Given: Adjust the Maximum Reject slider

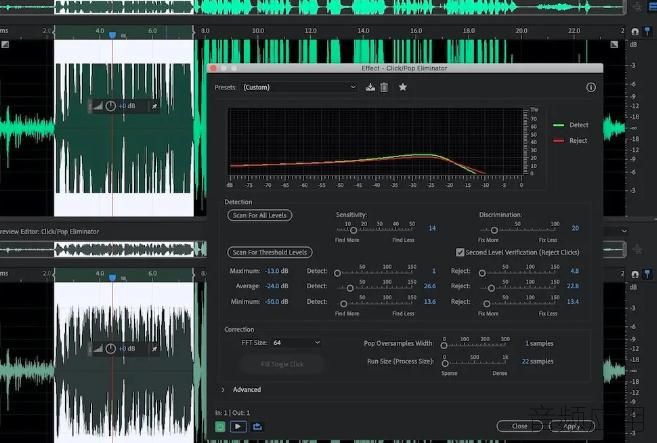Looking at the screenshot, I should point(482,273).
